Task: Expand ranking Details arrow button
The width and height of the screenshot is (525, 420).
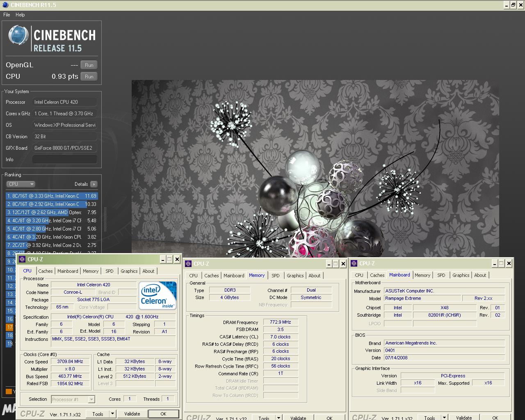Action: coord(94,184)
